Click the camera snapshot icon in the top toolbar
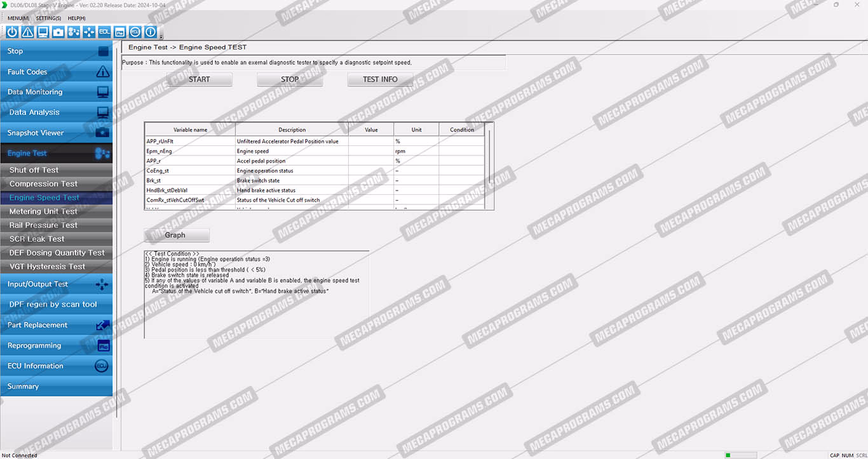 58,32
